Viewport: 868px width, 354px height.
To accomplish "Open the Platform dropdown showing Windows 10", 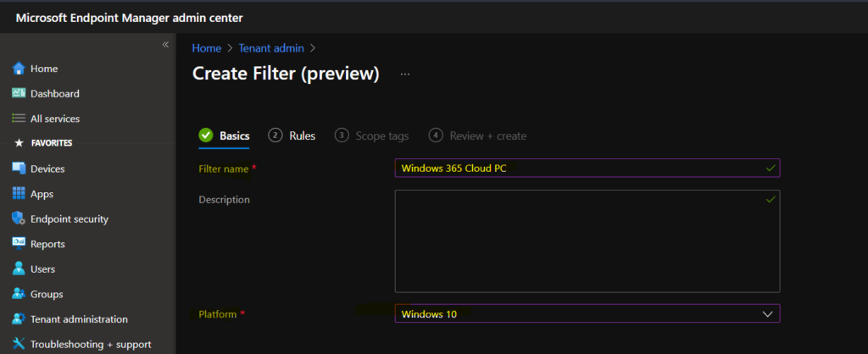I will pyautogui.click(x=587, y=313).
